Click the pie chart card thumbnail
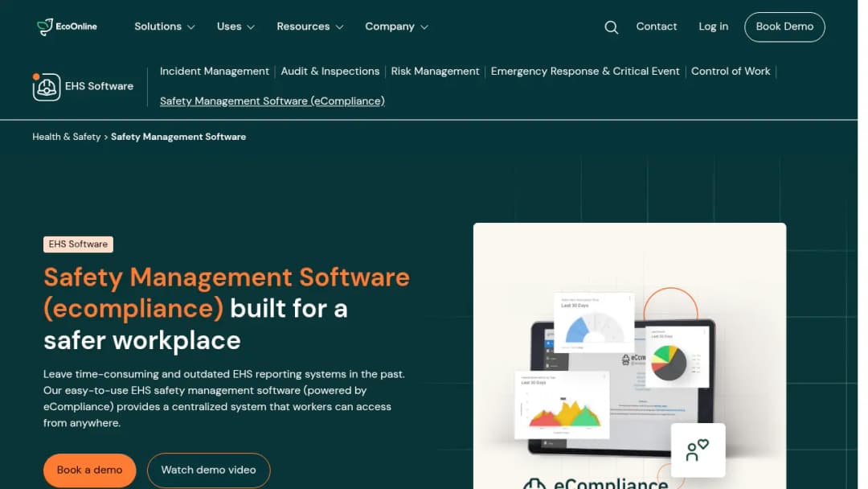 click(678, 357)
